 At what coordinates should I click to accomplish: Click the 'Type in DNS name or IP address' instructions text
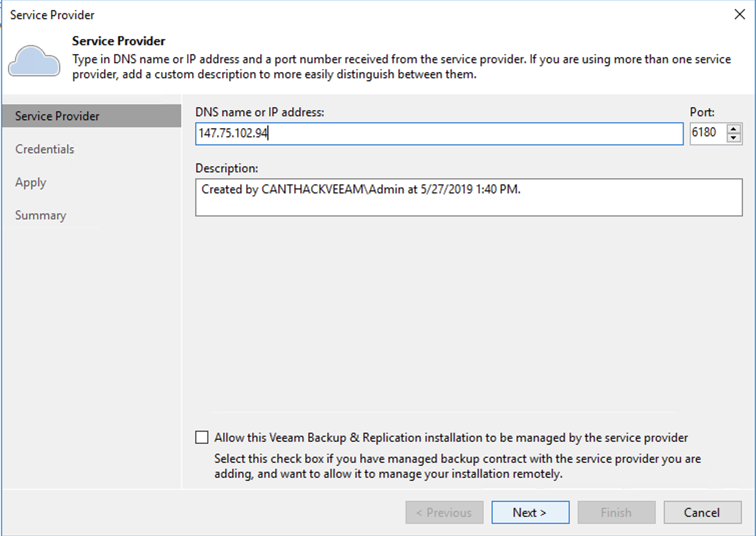(x=402, y=67)
